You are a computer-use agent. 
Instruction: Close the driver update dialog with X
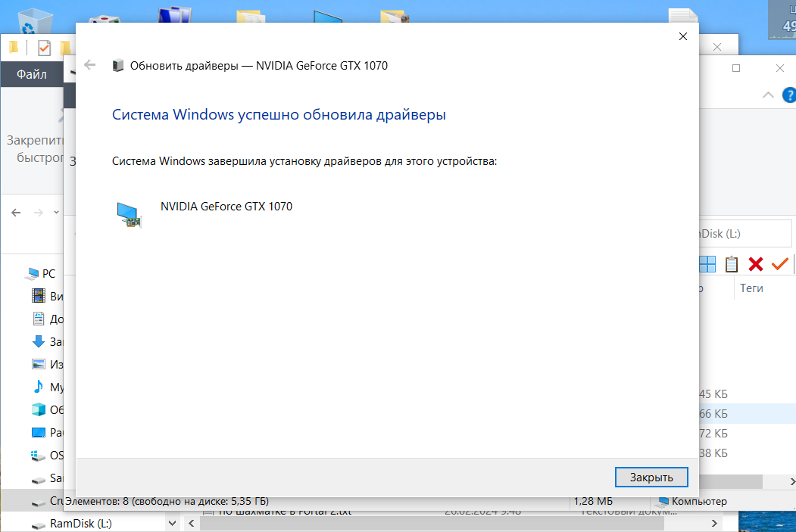(683, 36)
